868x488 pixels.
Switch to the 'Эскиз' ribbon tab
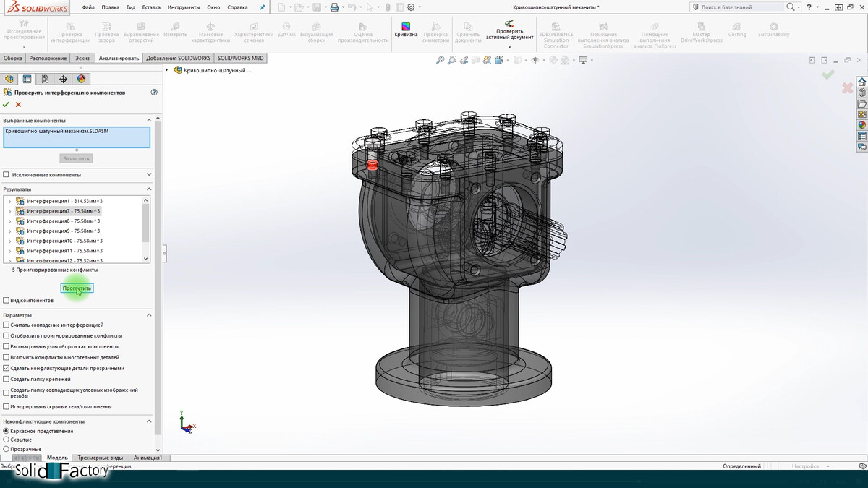tap(82, 58)
